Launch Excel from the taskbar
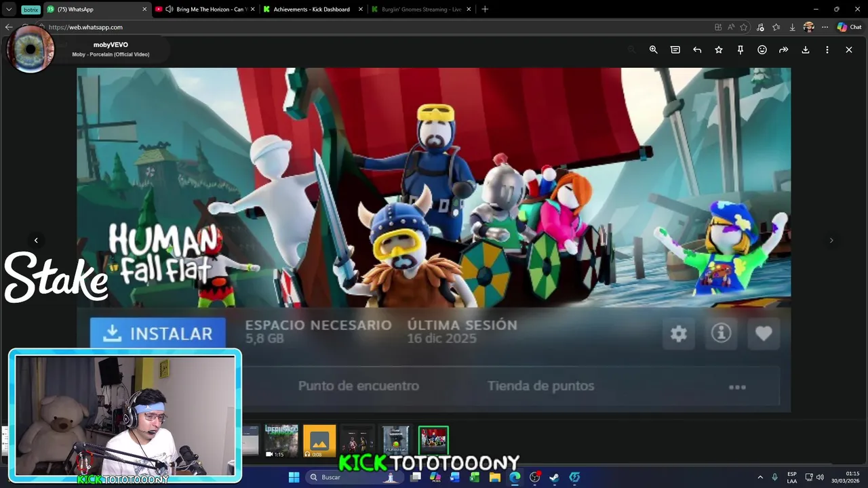The height and width of the screenshot is (488, 868). 475,477
